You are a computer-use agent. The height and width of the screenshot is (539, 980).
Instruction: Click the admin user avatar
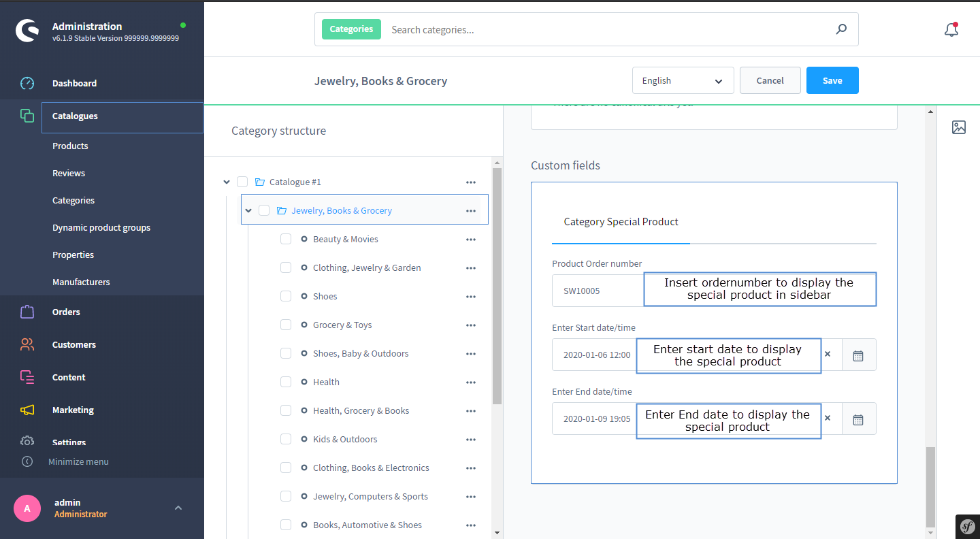[27, 508]
